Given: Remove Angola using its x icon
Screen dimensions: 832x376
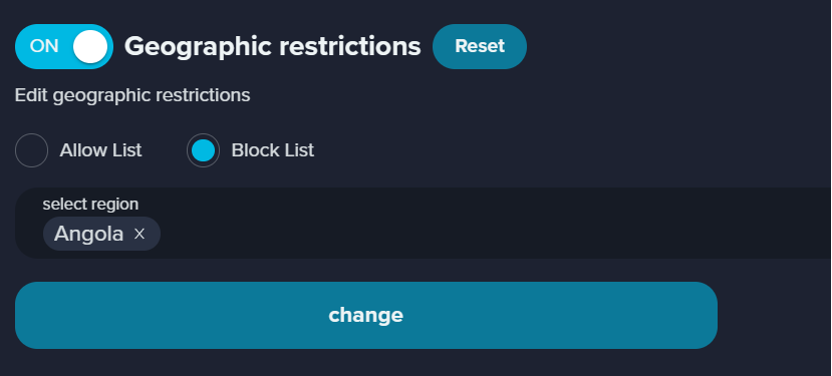Looking at the screenshot, I should [x=139, y=234].
